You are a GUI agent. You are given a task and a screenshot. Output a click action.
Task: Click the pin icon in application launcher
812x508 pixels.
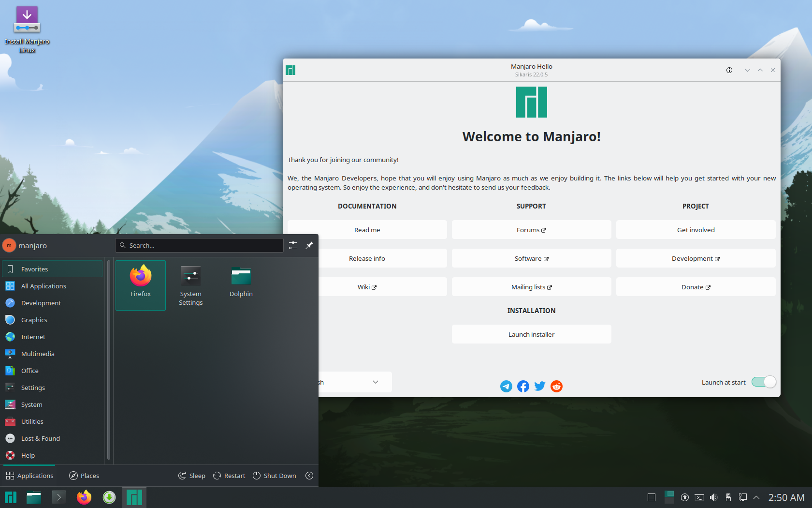pyautogui.click(x=309, y=245)
